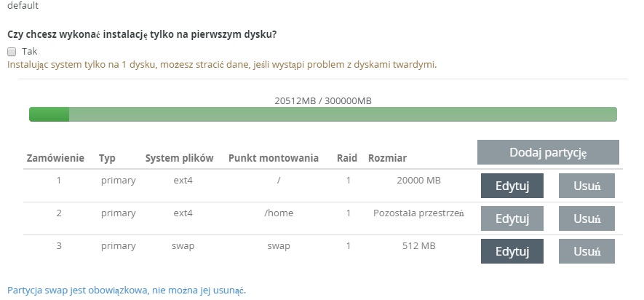644x300 pixels.
Task: Click the Rozmiar column header
Action: coord(387,158)
